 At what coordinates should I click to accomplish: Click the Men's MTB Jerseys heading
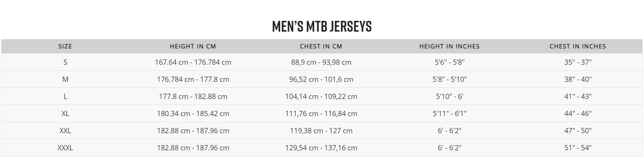tap(322, 26)
